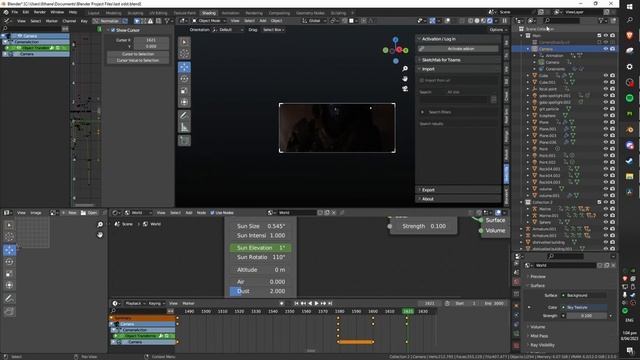Select the Select Box tool in 3D viewport

coord(184,42)
